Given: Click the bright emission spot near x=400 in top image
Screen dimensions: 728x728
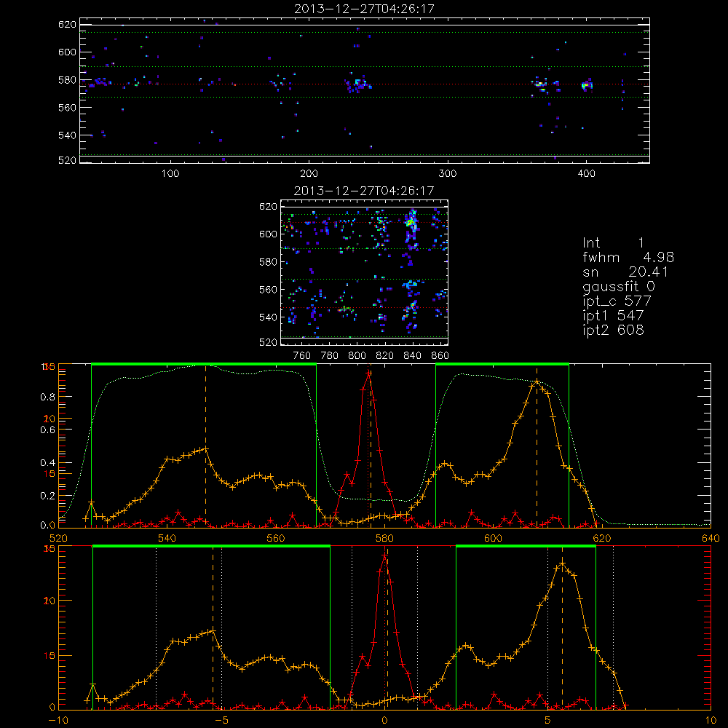Looking at the screenshot, I should tap(587, 85).
